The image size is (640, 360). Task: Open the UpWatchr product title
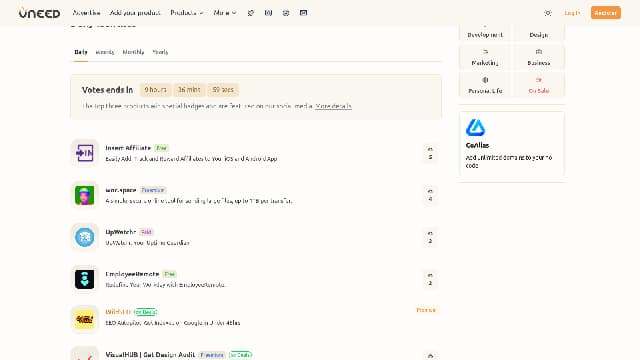pos(120,232)
